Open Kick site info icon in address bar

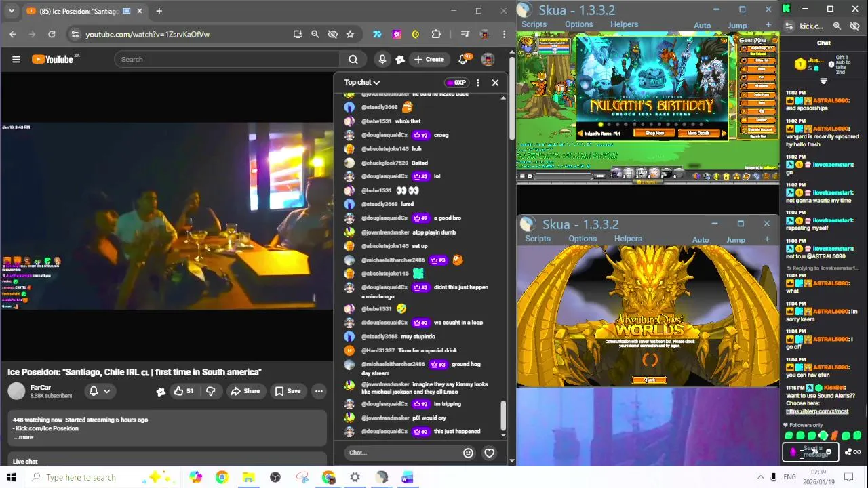point(789,26)
